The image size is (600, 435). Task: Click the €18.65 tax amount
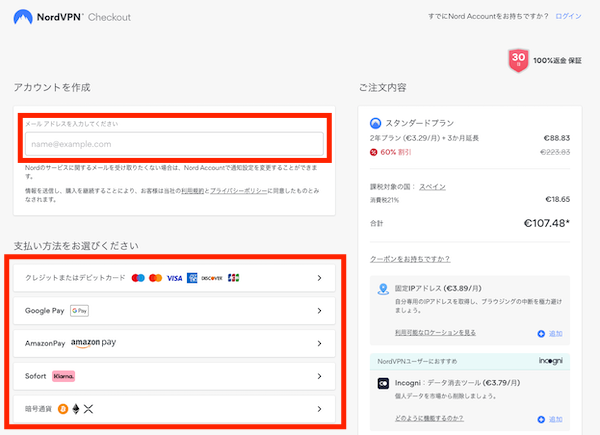pyautogui.click(x=558, y=199)
